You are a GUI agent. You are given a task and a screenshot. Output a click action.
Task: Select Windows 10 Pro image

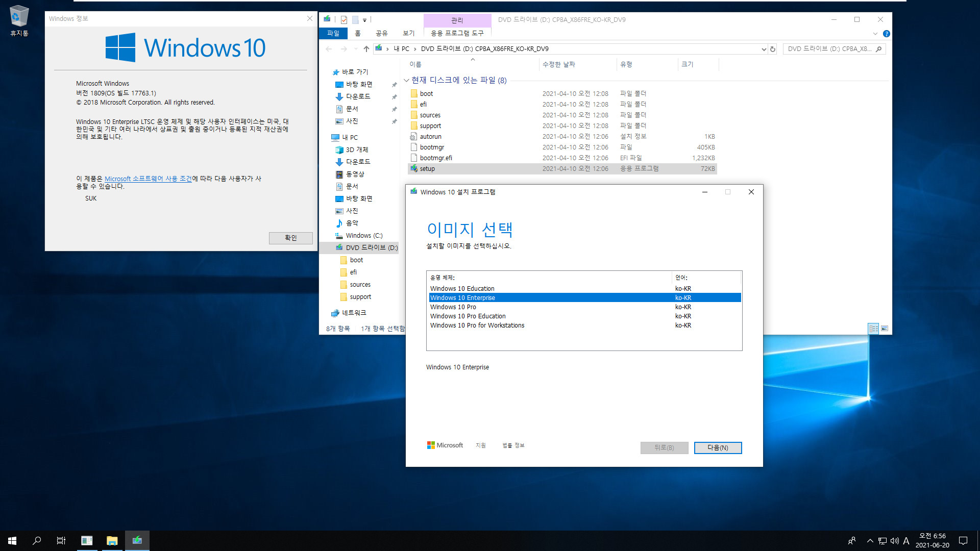click(x=585, y=307)
